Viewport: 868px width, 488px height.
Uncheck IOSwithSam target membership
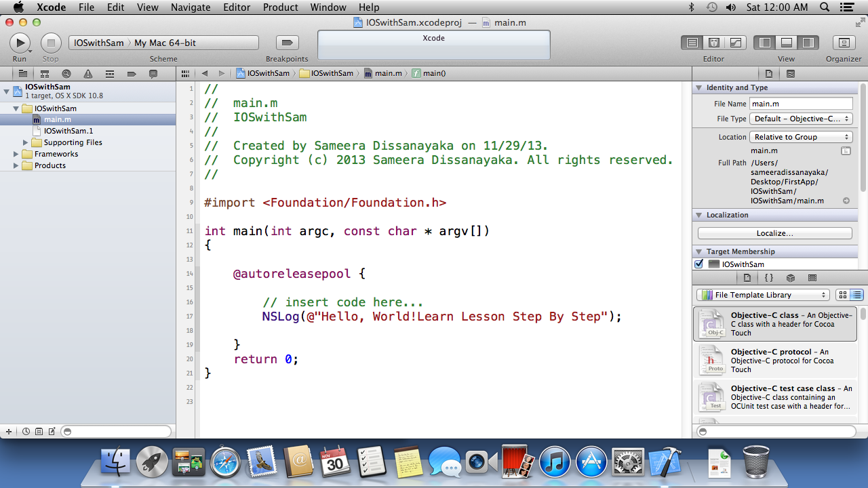point(699,264)
